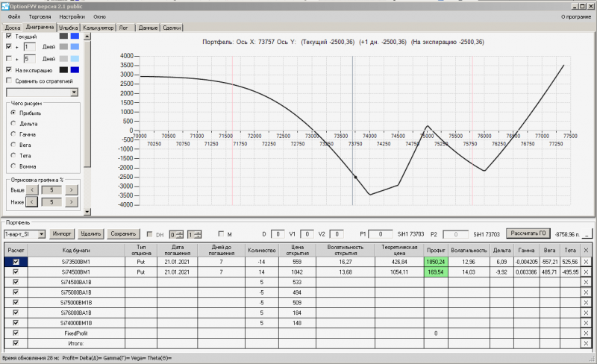Click the Импорт button
Image resolution: width=597 pixels, height=364 pixels.
[x=62, y=233]
